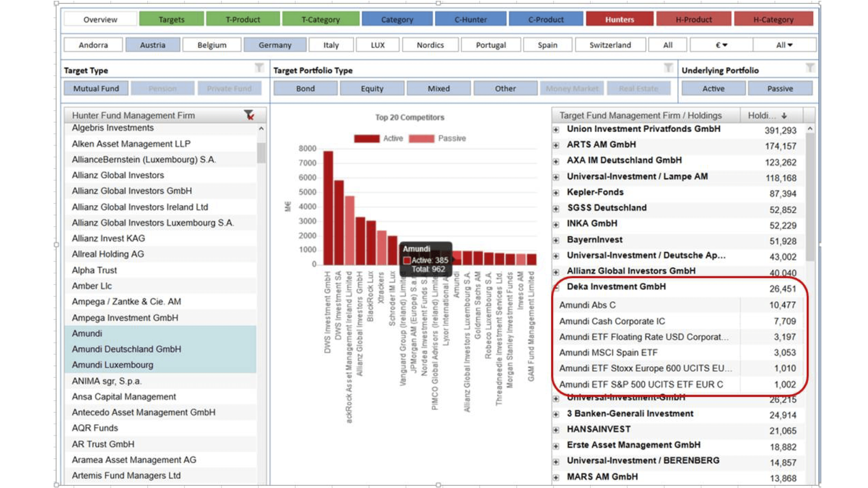
Task: Select the Switzerland country button
Action: point(610,45)
